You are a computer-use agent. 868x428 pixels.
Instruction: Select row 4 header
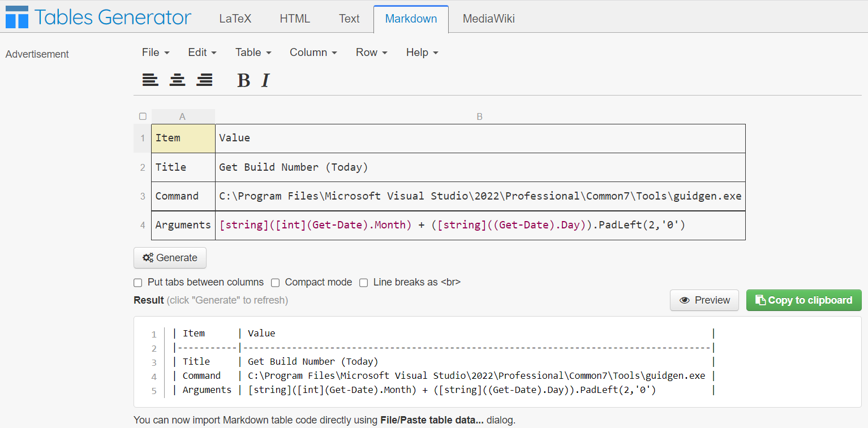[x=143, y=225]
